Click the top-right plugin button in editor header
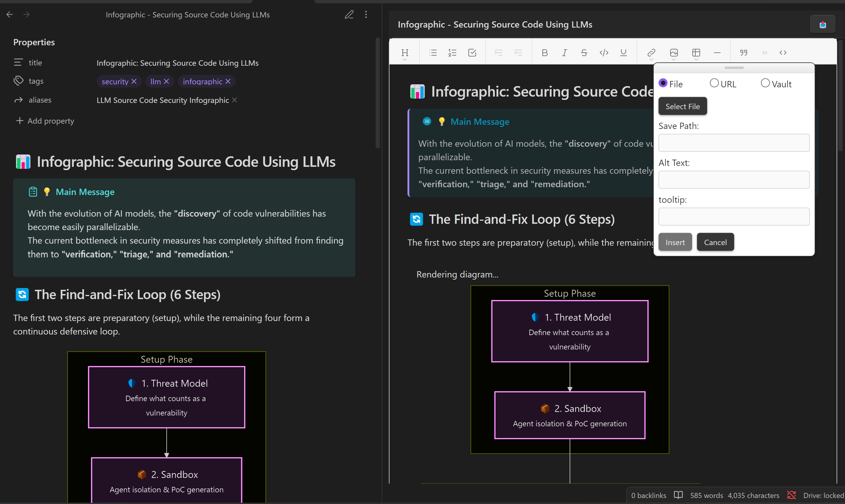Viewport: 845px width, 504px height. pyautogui.click(x=822, y=25)
